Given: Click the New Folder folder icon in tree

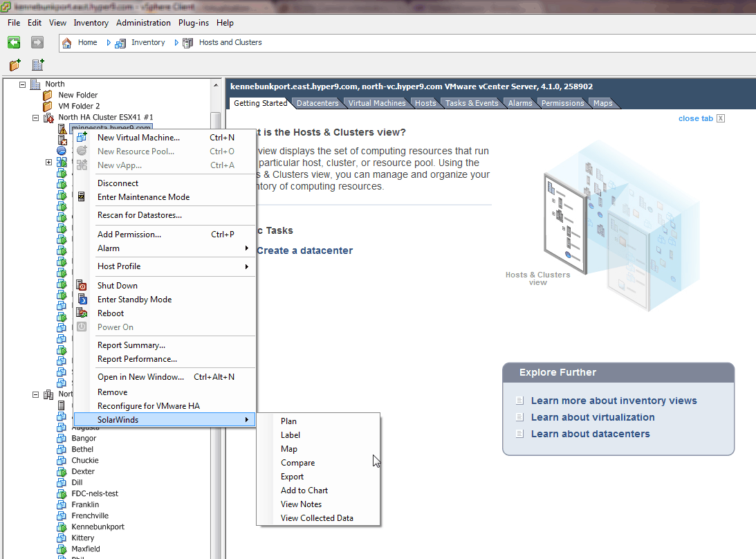Looking at the screenshot, I should coord(48,95).
